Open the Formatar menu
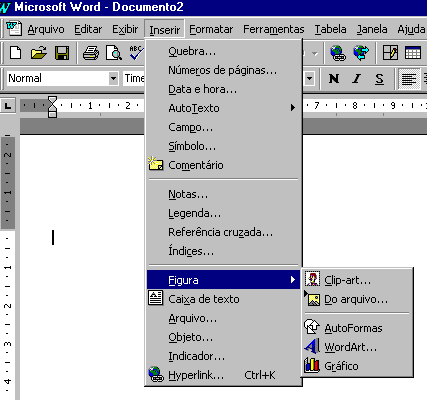This screenshot has height=400, width=427. pos(211,29)
